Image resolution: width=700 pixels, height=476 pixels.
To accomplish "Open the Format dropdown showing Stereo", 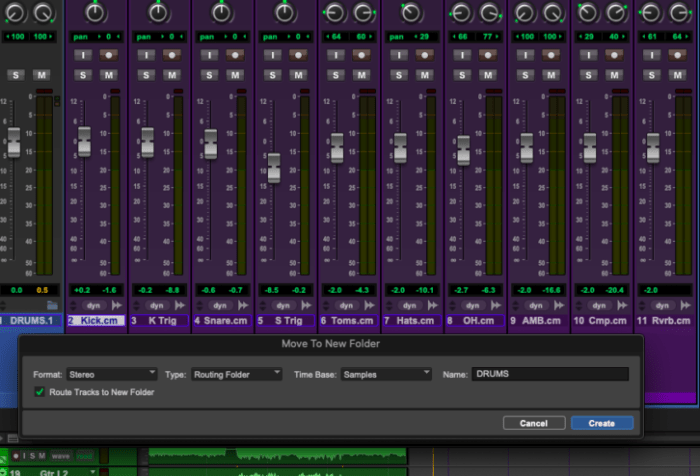I will (x=112, y=374).
